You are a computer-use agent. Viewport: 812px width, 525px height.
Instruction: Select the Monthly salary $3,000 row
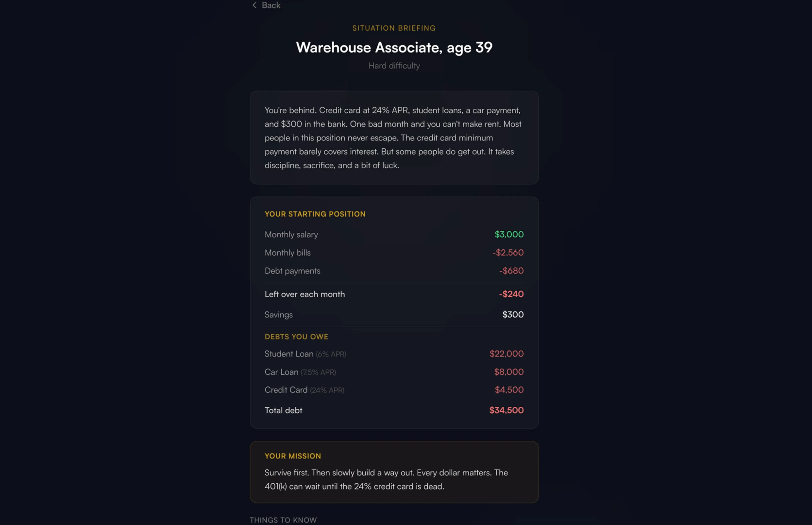point(394,234)
